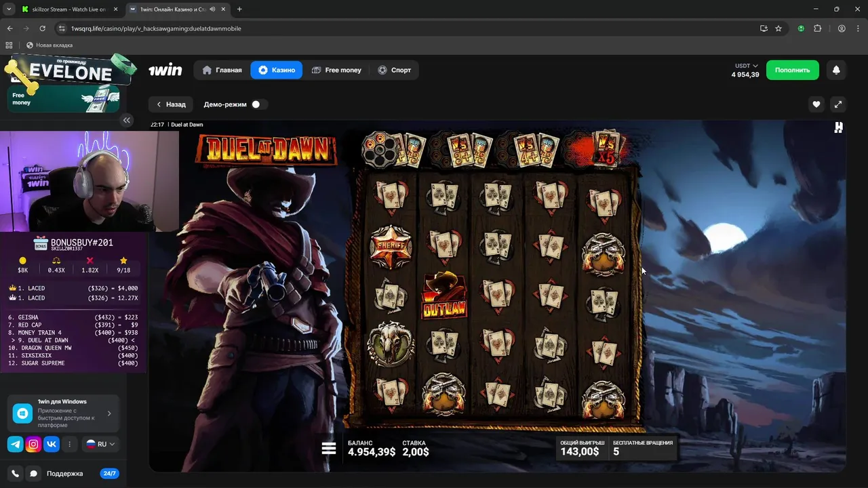This screenshot has width=868, height=488.
Task: Open the support chat bubble icon
Action: pos(33,474)
